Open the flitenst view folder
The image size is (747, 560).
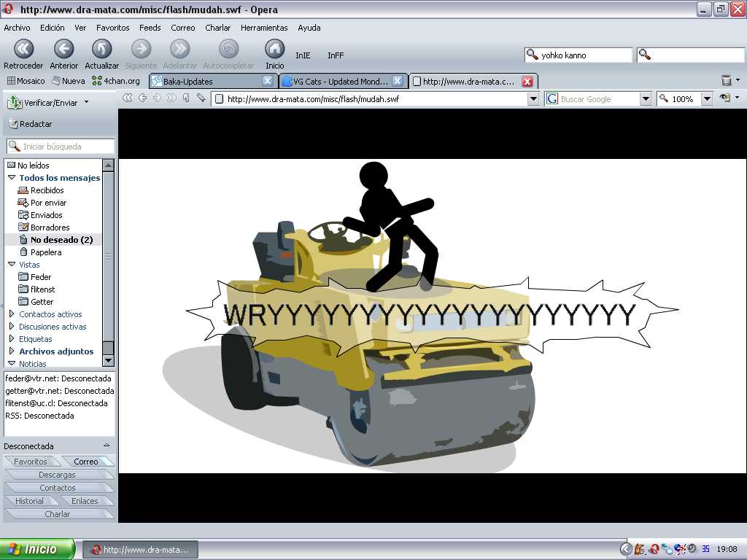point(36,289)
